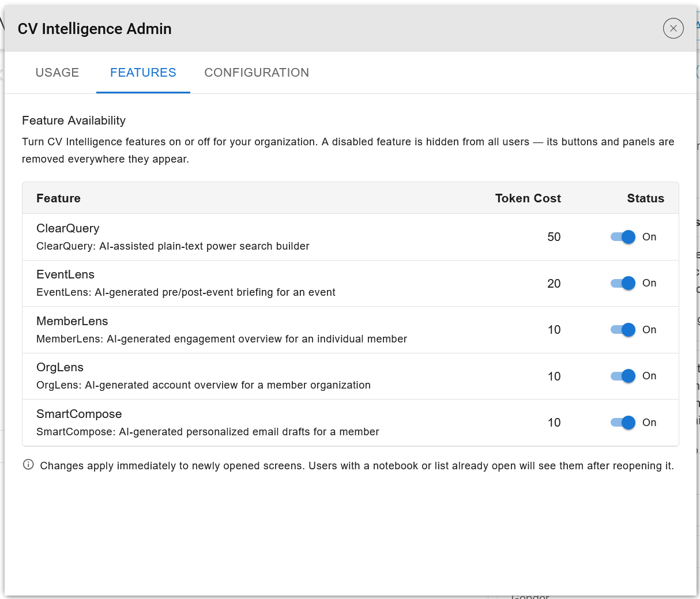Click the SmartCompose feature name
This screenshot has height=599, width=700.
[79, 414]
